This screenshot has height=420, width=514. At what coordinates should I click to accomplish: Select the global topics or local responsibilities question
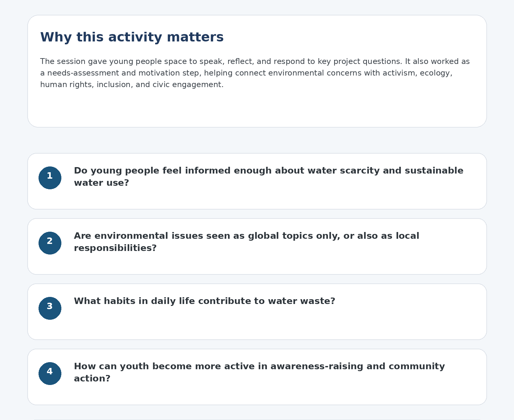[x=246, y=236]
